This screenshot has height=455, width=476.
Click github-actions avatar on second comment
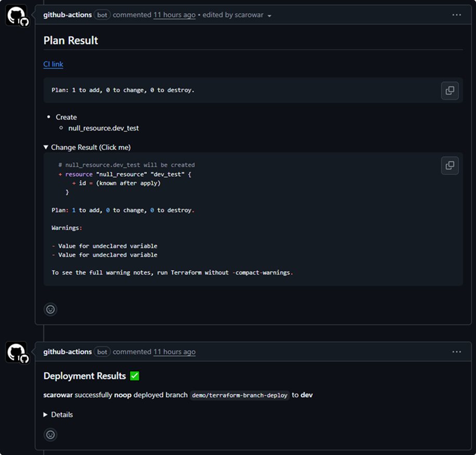[17, 353]
